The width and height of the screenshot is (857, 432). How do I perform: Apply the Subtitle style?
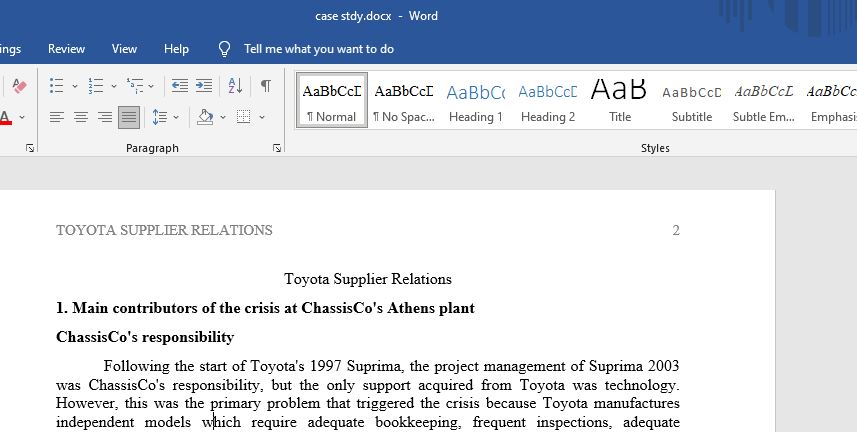pyautogui.click(x=692, y=102)
